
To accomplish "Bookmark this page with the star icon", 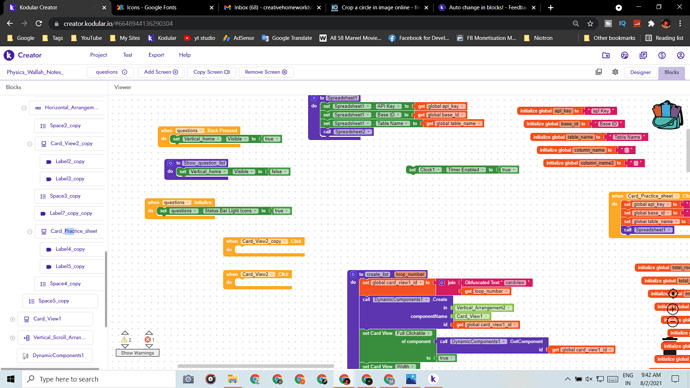I will click(x=590, y=24).
